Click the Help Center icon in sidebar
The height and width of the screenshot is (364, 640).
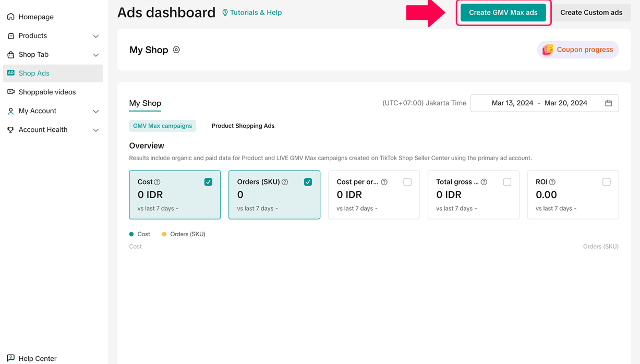click(x=10, y=358)
